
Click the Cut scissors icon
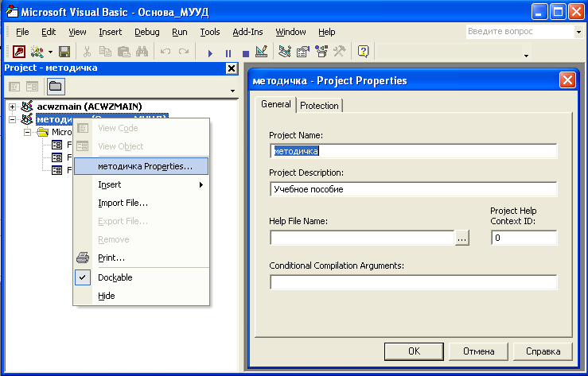point(87,52)
